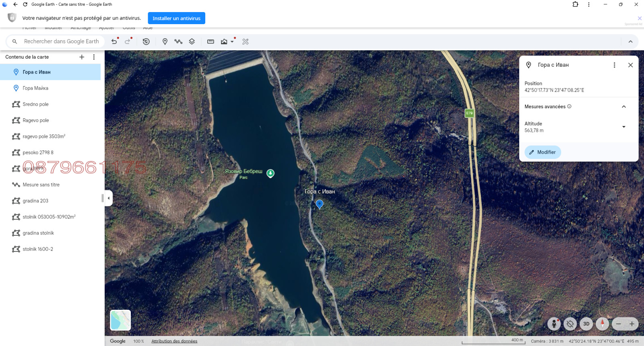The width and height of the screenshot is (644, 346).
Task: Click the polygon icon beside Sredno pole
Action: click(x=16, y=104)
